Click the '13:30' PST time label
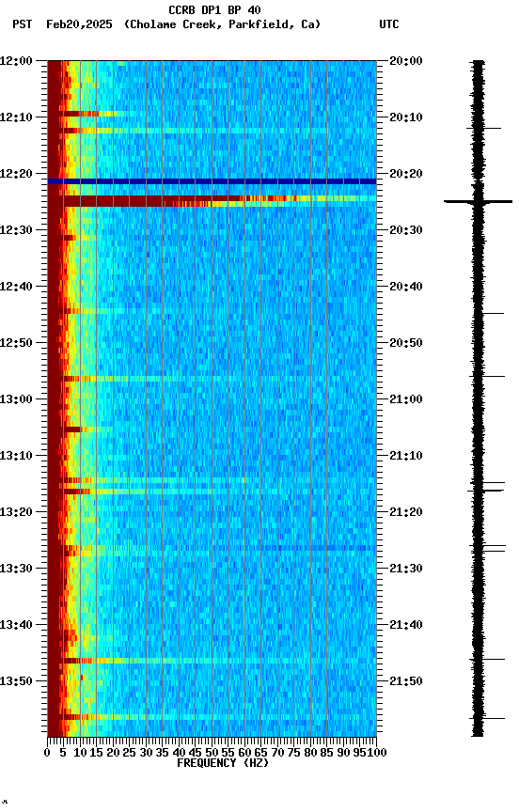The width and height of the screenshot is (519, 812). coord(16,570)
